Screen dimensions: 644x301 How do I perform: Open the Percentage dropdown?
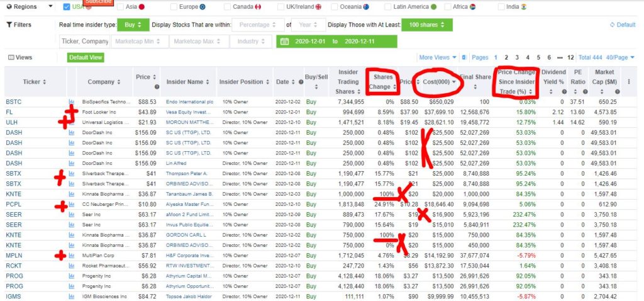click(x=258, y=25)
